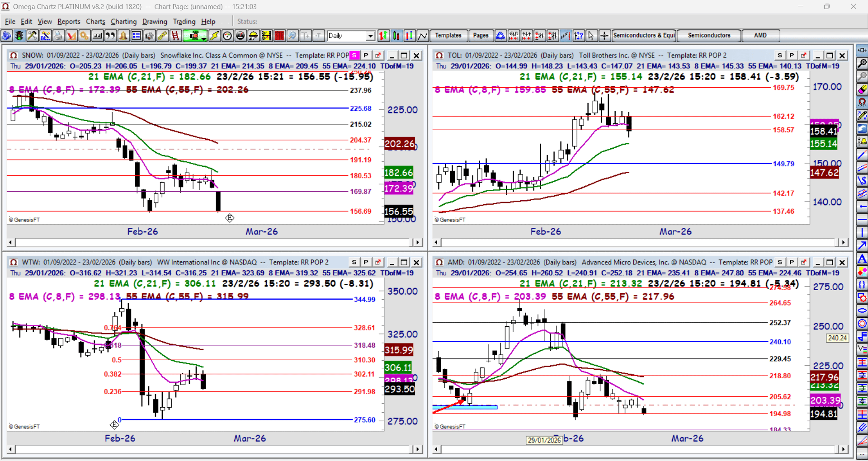Click left arrow on WTW chart scrollbar
Screen dimensions: 868x461
[x=11, y=450]
